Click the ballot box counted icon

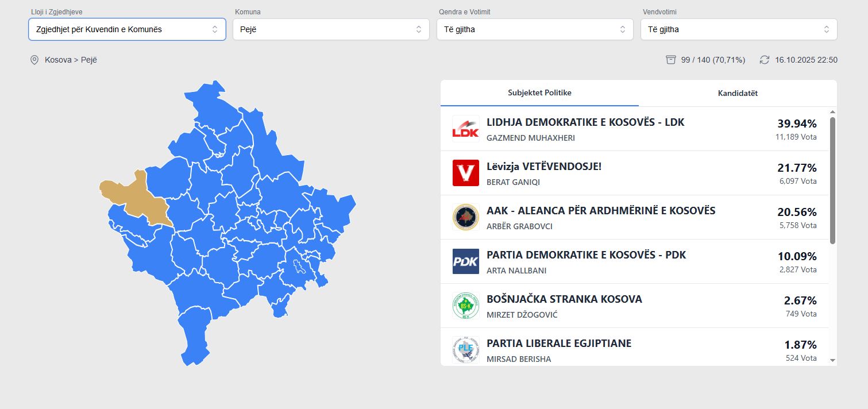point(670,60)
